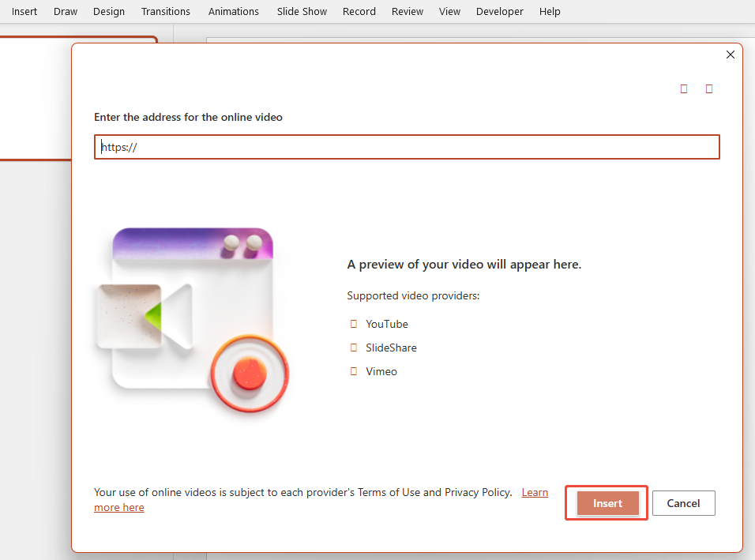The width and height of the screenshot is (755, 560).
Task: Open the Help menu
Action: pos(550,11)
